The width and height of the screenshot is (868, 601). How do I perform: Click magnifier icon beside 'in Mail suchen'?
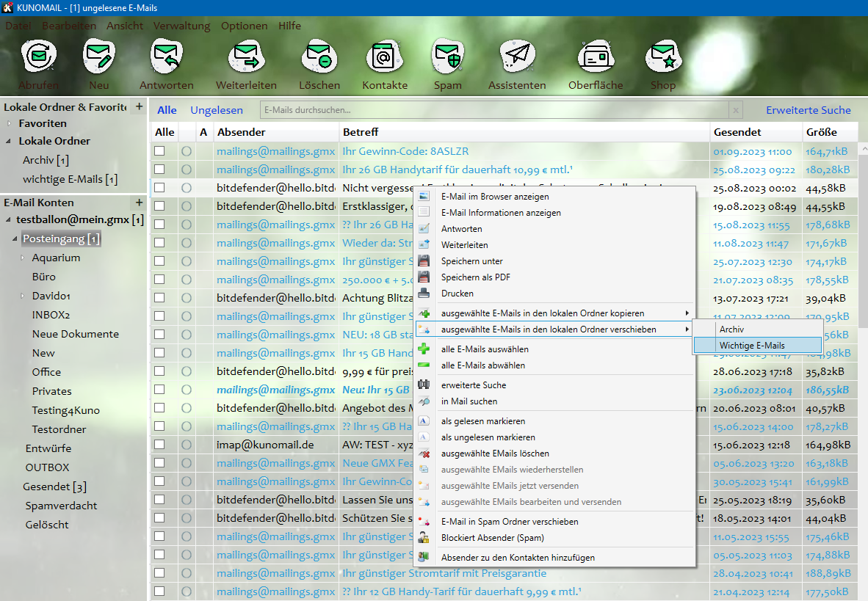[x=424, y=401]
